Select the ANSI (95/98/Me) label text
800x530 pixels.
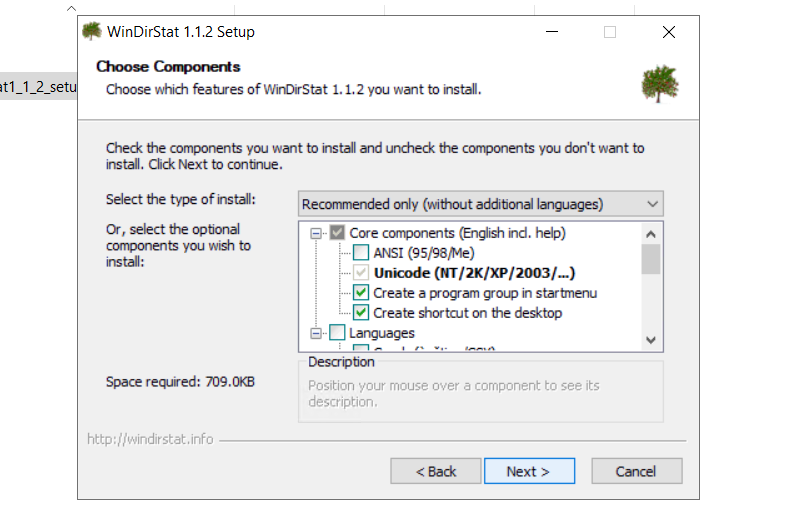tap(424, 253)
